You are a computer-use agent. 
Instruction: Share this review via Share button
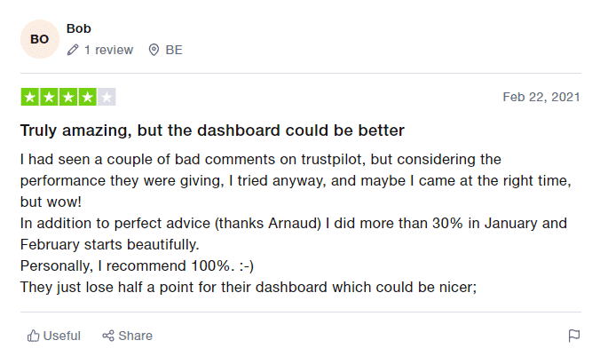(128, 336)
